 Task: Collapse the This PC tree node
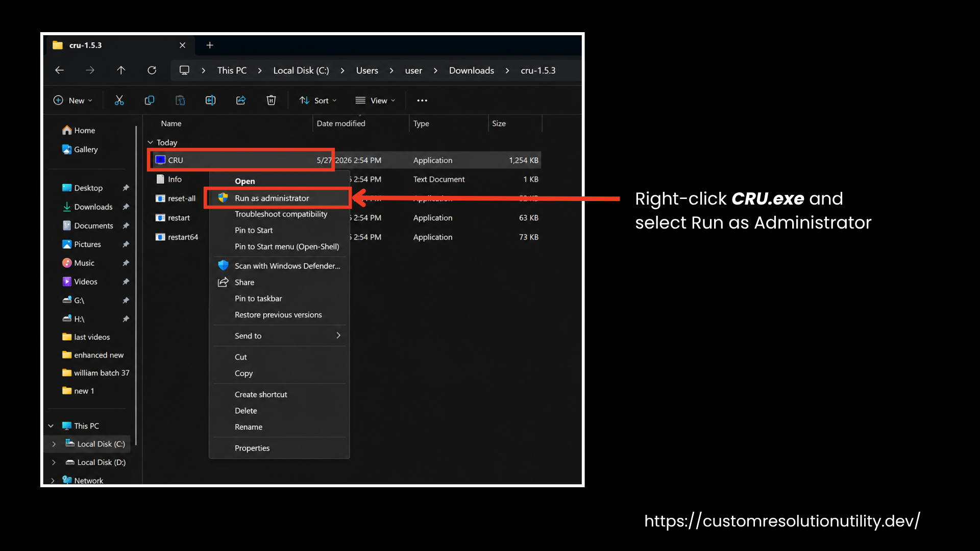(x=51, y=426)
